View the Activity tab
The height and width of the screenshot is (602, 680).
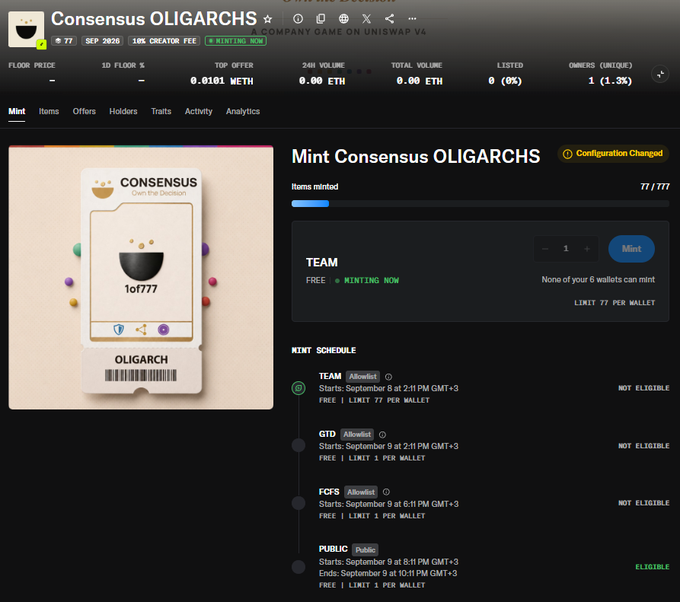point(199,111)
